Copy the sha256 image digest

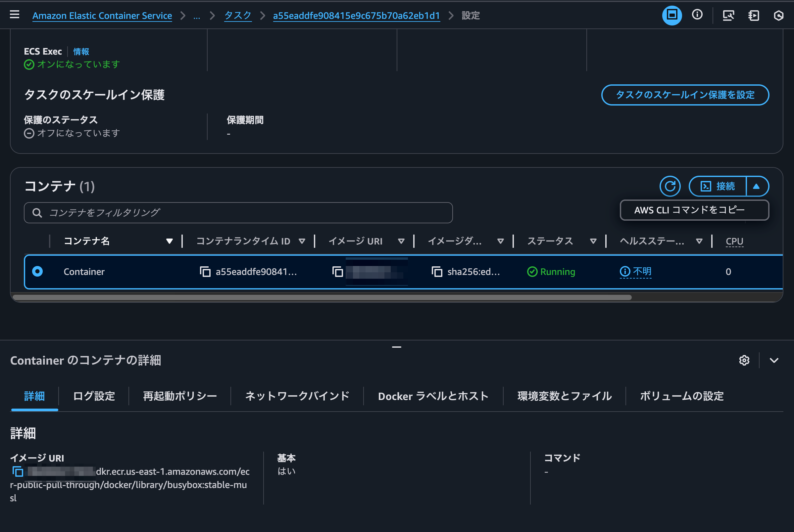437,272
